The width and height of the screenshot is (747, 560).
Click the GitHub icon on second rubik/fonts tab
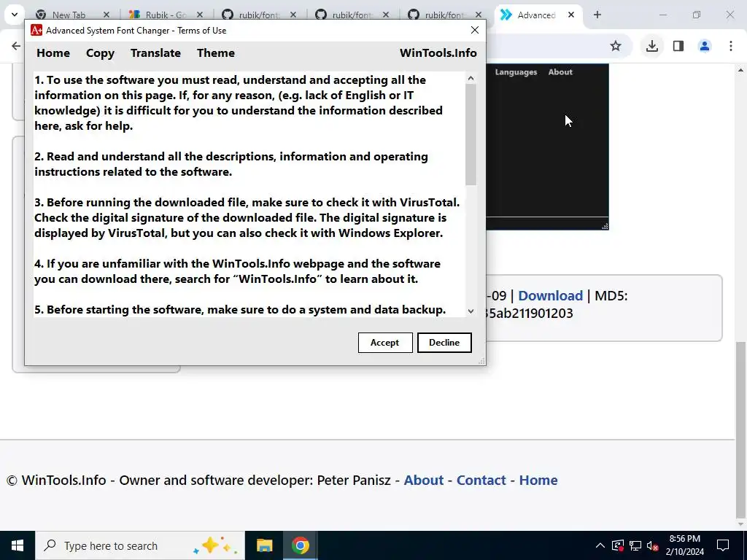(321, 15)
